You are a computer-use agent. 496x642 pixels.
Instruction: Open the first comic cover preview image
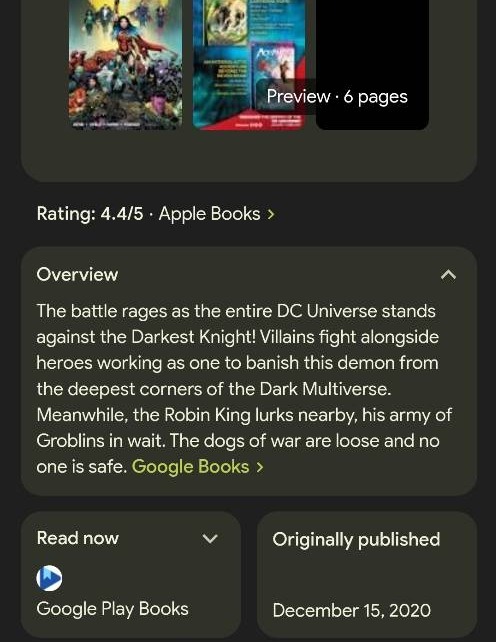click(125, 63)
